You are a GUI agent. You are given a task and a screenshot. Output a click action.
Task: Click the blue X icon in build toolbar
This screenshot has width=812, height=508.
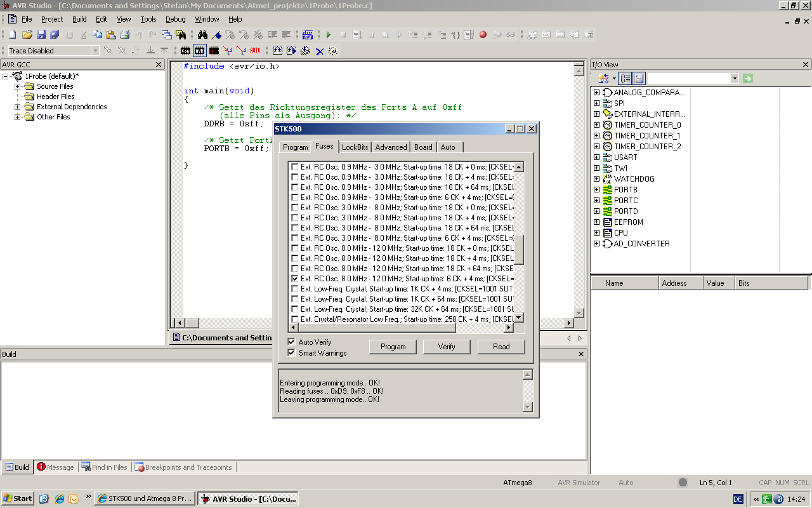(x=320, y=51)
